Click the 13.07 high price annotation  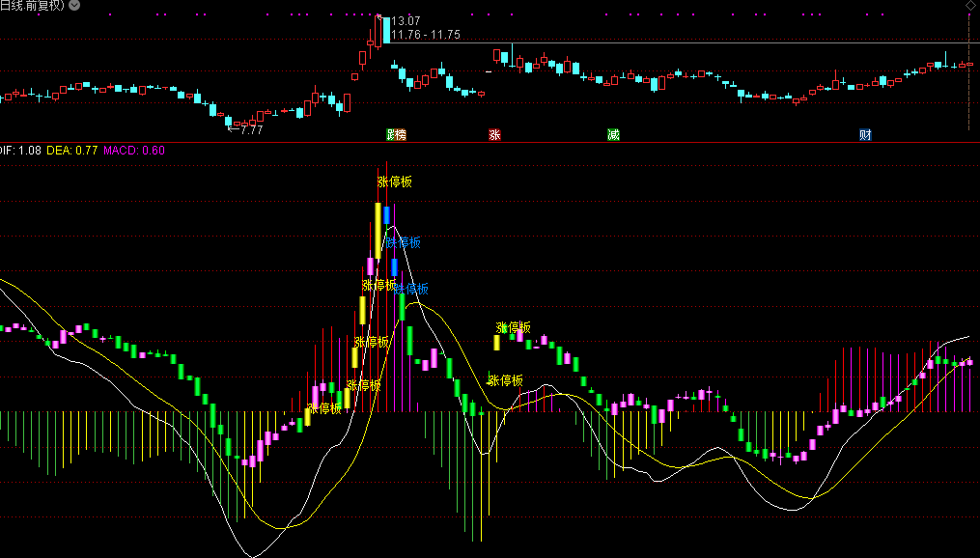(x=406, y=21)
